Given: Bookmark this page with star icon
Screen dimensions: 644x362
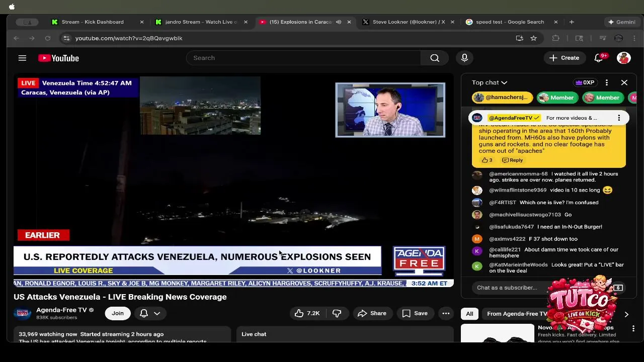Looking at the screenshot, I should tap(533, 38).
